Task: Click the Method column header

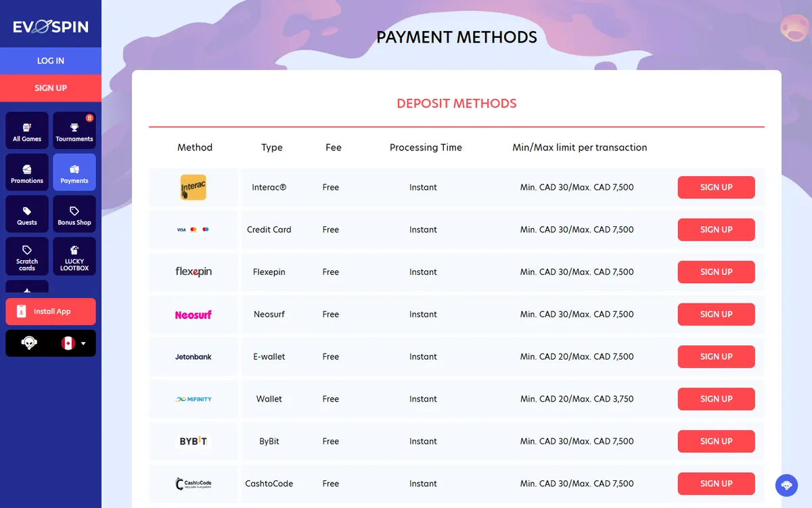Action: click(195, 148)
